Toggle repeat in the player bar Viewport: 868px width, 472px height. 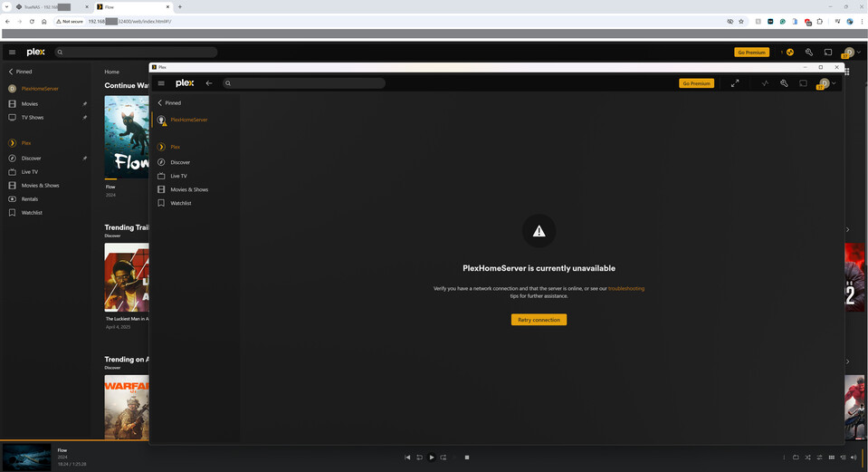click(796, 458)
